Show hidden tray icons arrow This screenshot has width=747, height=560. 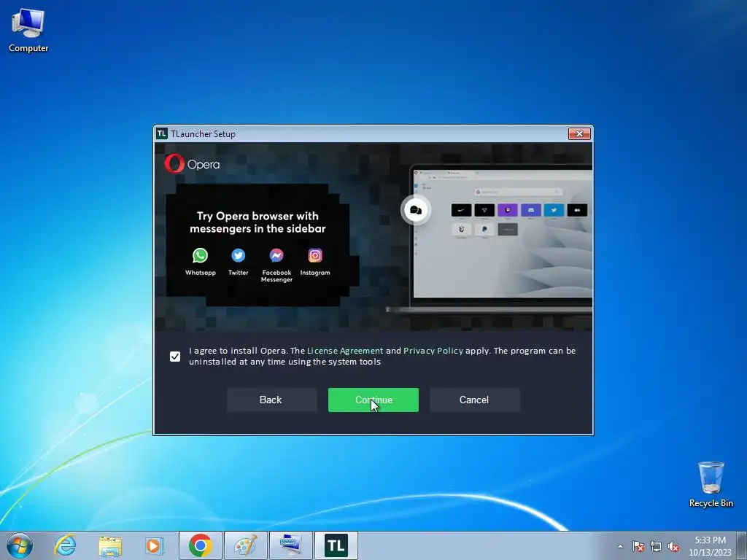click(x=620, y=546)
